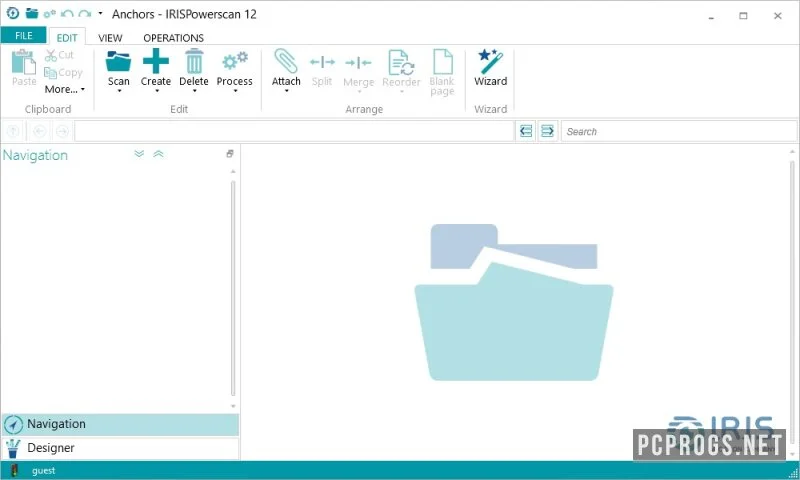Click the IRISPowerscan app logo icon
Image resolution: width=800 pixels, height=480 pixels.
[13, 13]
